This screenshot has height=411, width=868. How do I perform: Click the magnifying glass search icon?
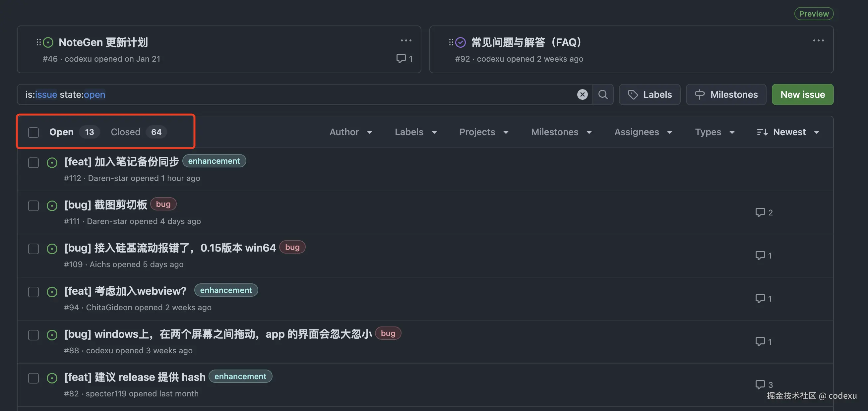point(603,94)
